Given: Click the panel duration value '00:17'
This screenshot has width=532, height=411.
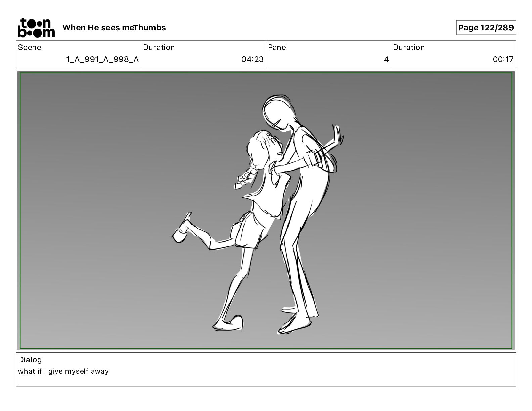Looking at the screenshot, I should tap(503, 59).
